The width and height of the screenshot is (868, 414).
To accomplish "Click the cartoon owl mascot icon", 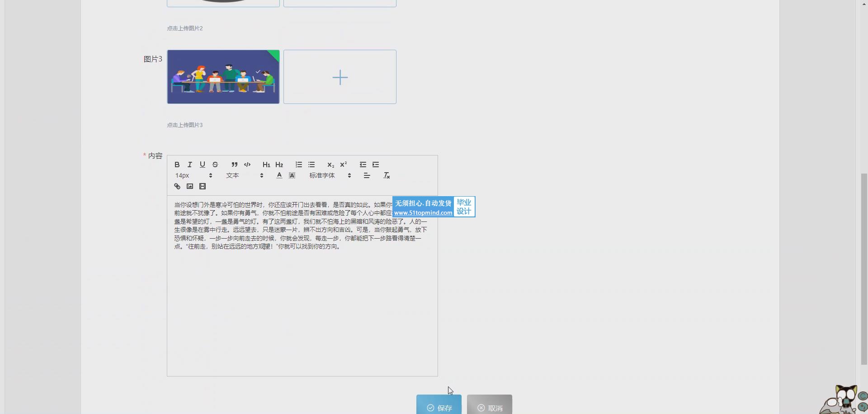I will click(x=844, y=400).
